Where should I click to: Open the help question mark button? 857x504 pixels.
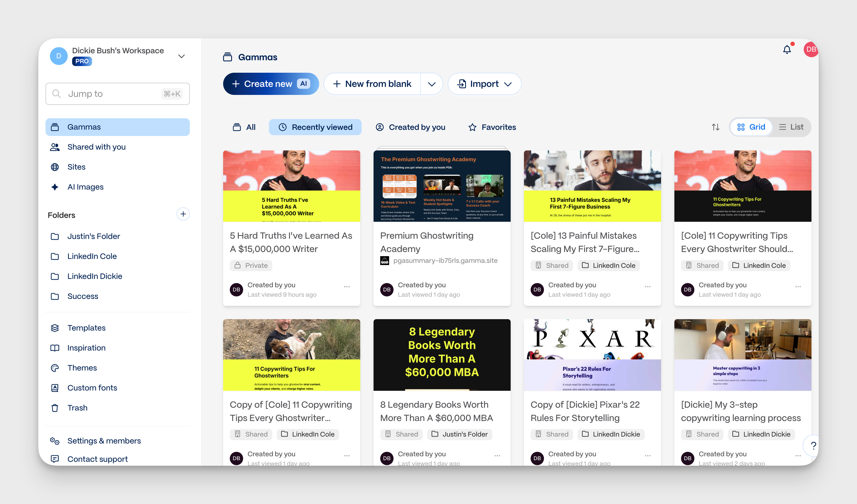pyautogui.click(x=813, y=445)
